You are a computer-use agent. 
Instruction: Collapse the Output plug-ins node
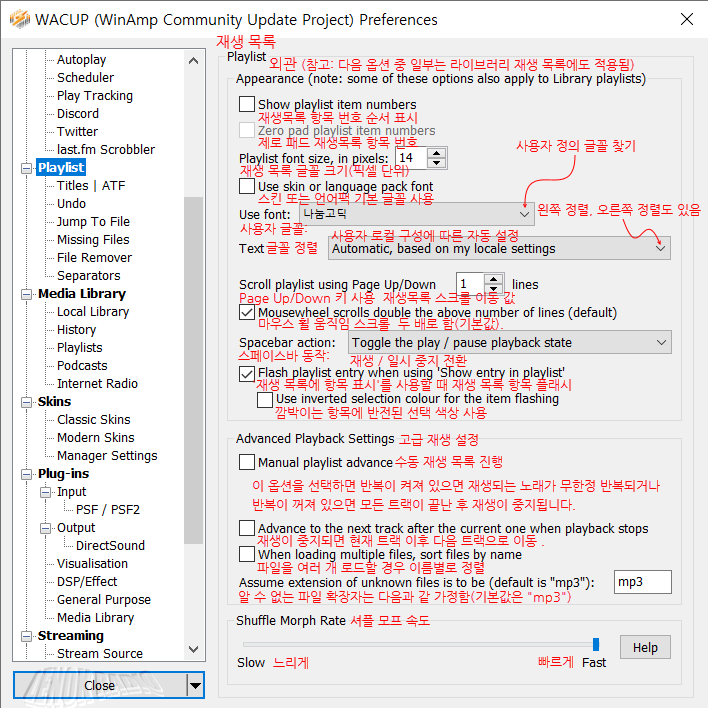(x=46, y=528)
